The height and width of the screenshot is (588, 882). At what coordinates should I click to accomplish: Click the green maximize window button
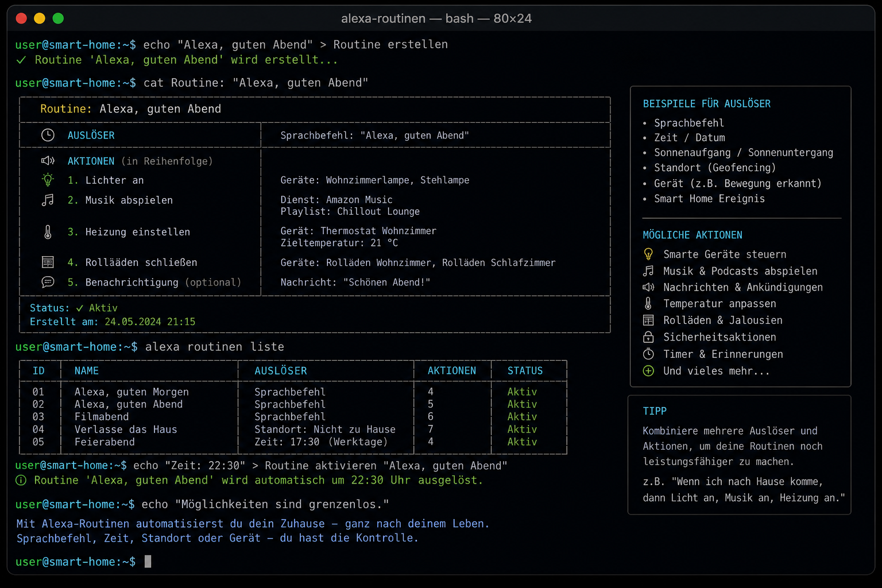tap(58, 18)
